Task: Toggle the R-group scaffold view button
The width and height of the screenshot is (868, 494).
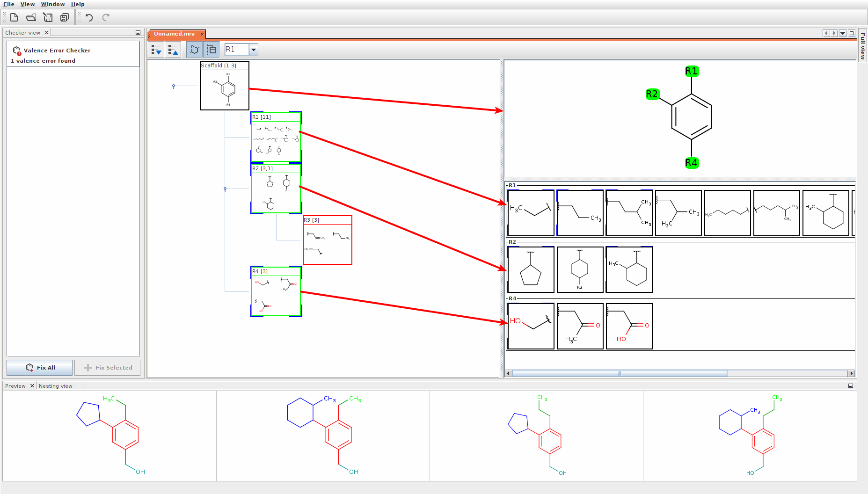Action: [x=194, y=50]
